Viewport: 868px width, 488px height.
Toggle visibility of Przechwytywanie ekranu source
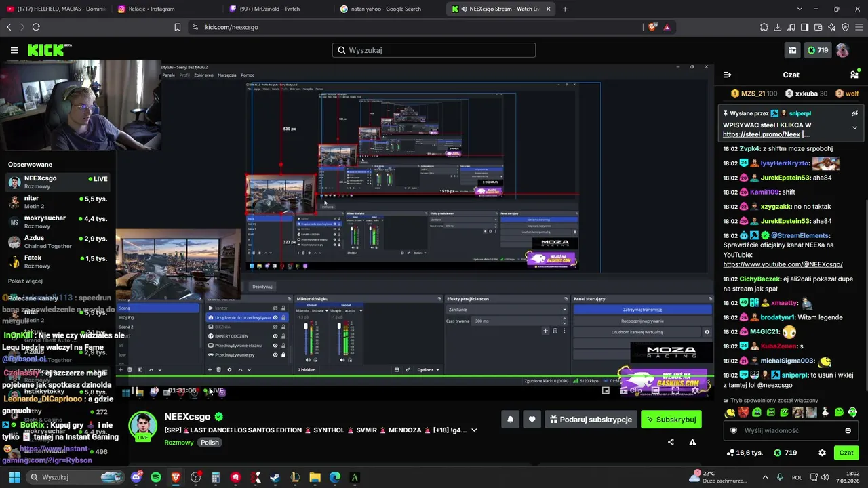pyautogui.click(x=275, y=346)
